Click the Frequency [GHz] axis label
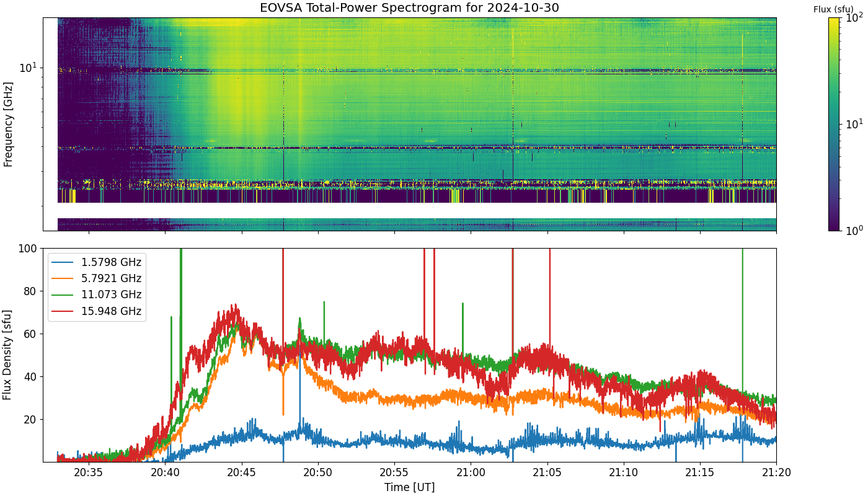The width and height of the screenshot is (868, 496). (x=8, y=124)
